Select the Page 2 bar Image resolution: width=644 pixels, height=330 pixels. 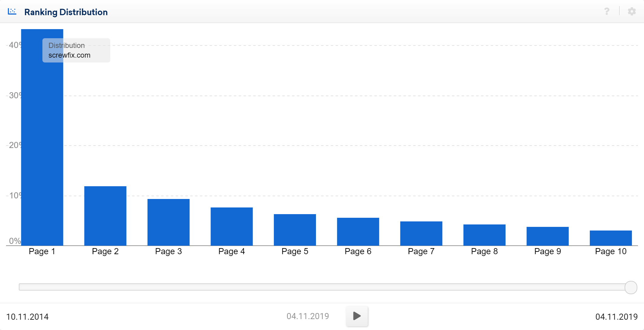point(105,216)
